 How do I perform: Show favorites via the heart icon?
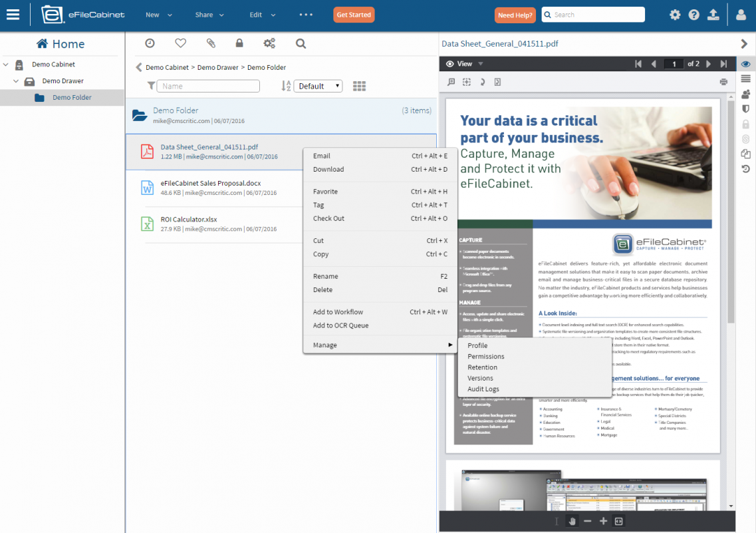click(x=180, y=43)
